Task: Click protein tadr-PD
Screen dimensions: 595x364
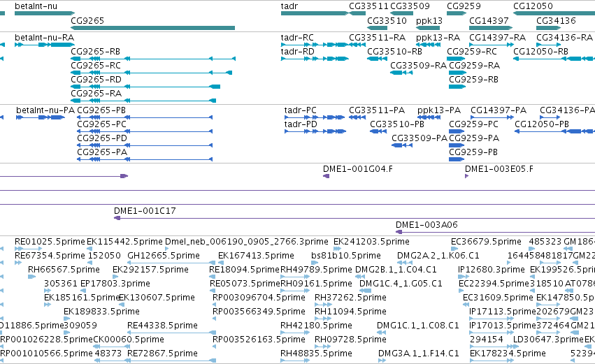Action: click(x=315, y=131)
